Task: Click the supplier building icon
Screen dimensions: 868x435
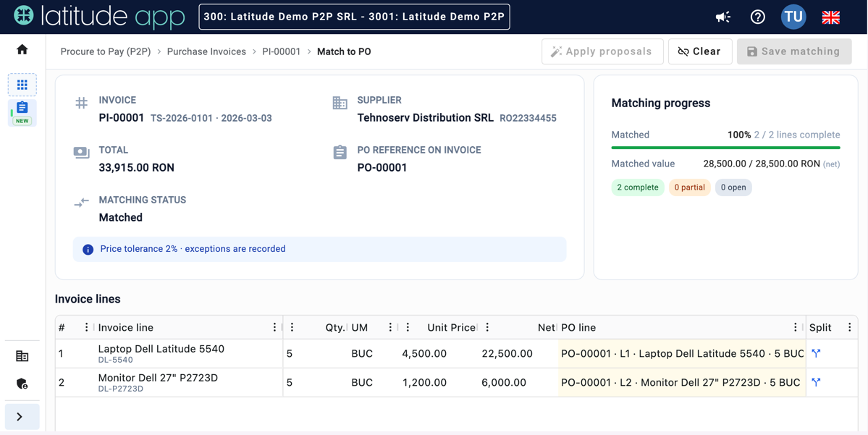Action: click(340, 102)
